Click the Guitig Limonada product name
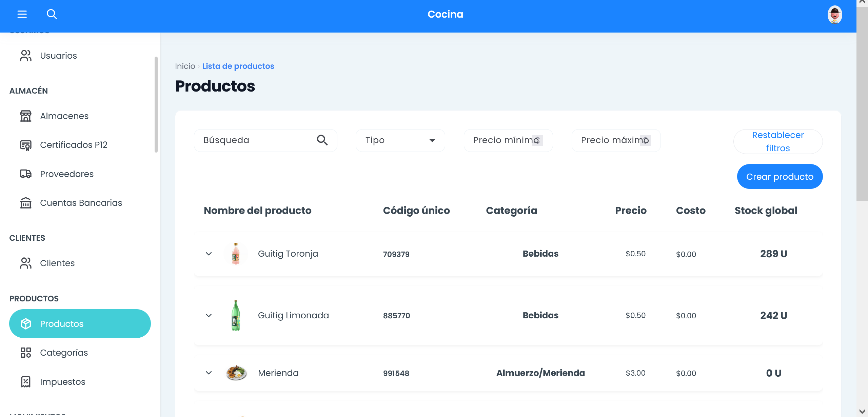868x417 pixels. (x=293, y=315)
